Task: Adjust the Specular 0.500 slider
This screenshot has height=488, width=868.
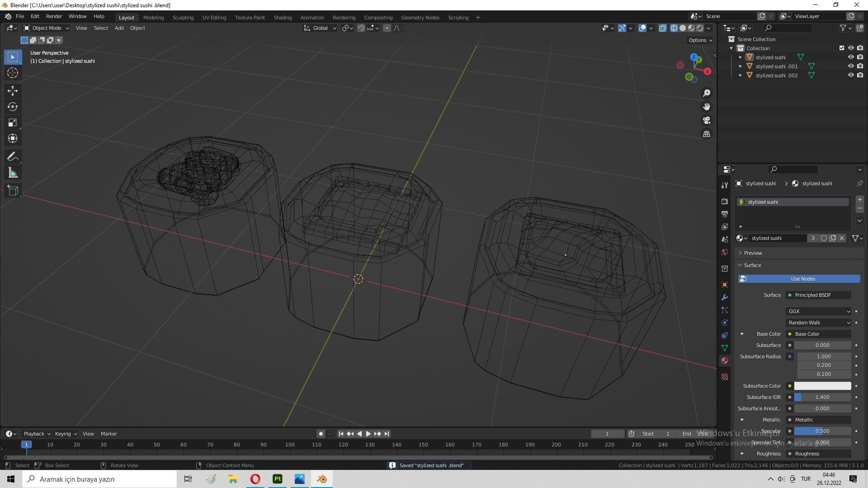Action: [822, 431]
